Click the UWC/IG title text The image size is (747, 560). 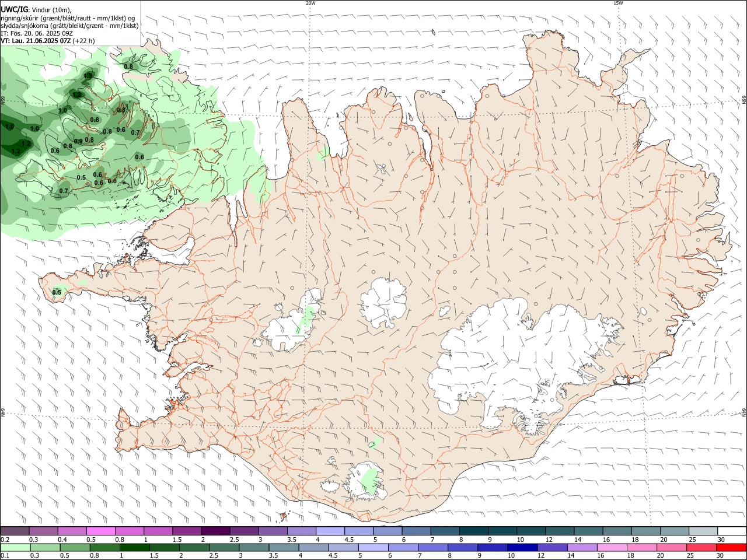click(x=14, y=10)
